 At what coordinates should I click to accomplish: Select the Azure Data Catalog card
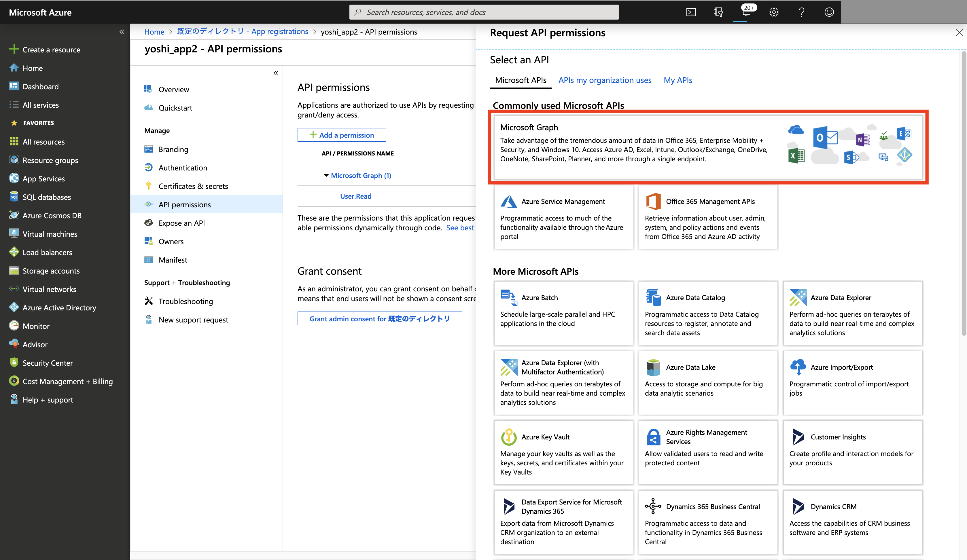tap(708, 313)
